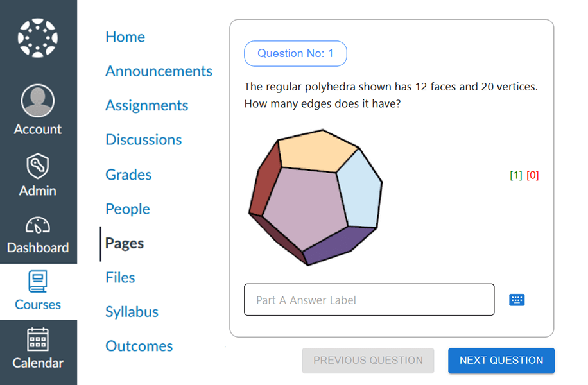The height and width of the screenshot is (385, 588).
Task: View the Grades page
Action: point(128,175)
